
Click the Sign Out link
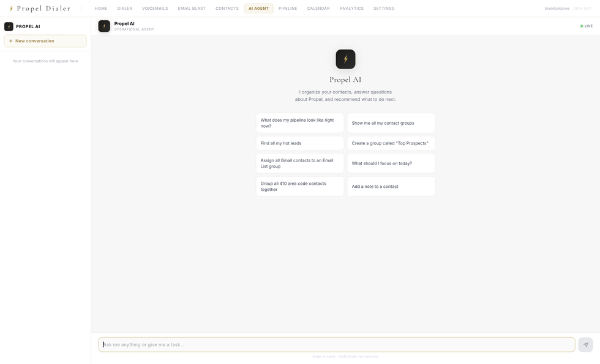(x=582, y=9)
